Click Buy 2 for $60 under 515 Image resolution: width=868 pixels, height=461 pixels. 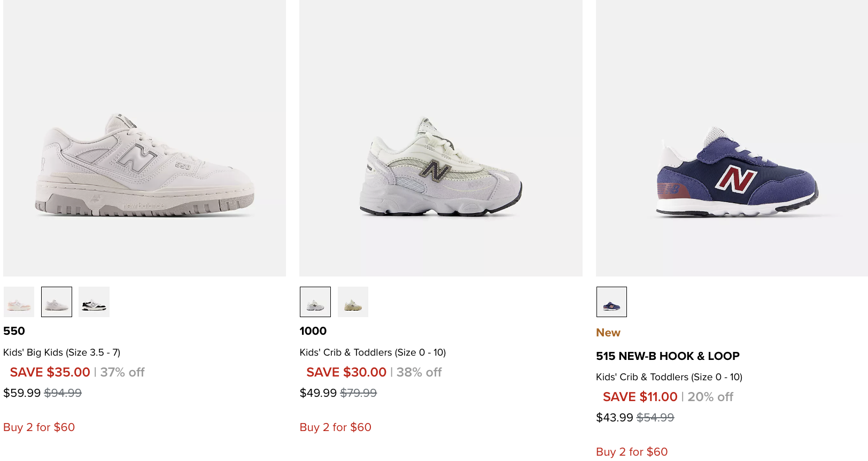click(632, 452)
